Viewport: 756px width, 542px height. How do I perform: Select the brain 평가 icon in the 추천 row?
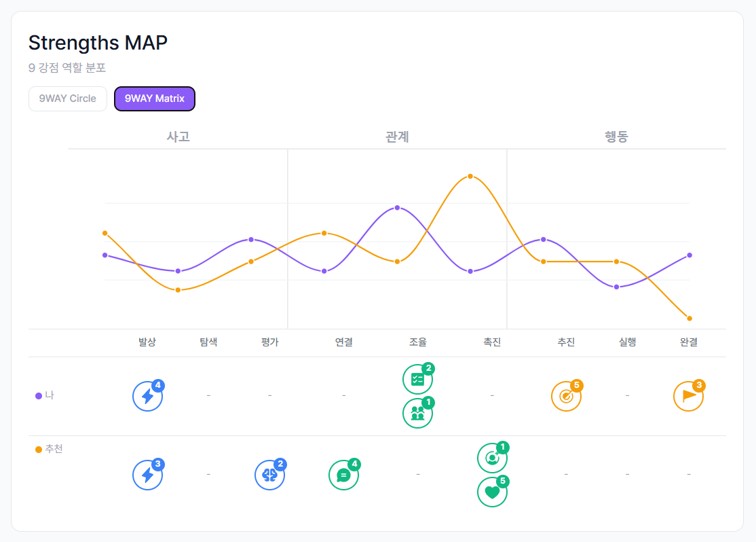pyautogui.click(x=269, y=475)
